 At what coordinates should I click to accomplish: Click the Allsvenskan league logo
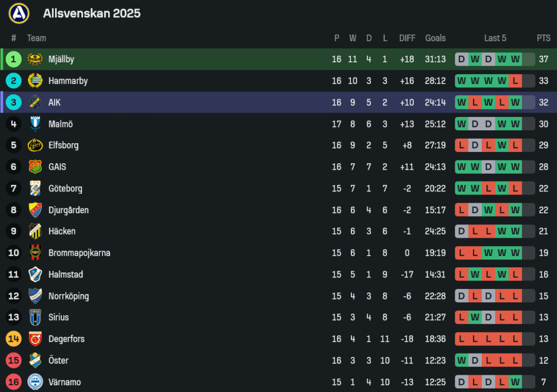(x=18, y=13)
